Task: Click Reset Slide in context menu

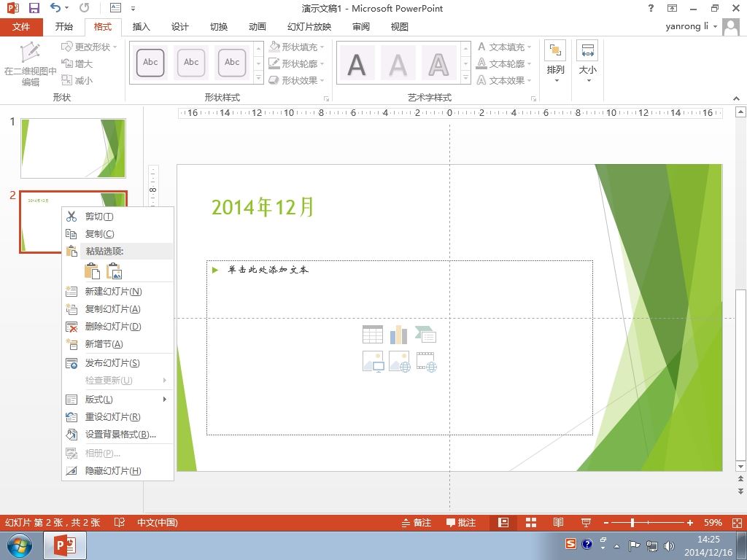Action: 117,416
